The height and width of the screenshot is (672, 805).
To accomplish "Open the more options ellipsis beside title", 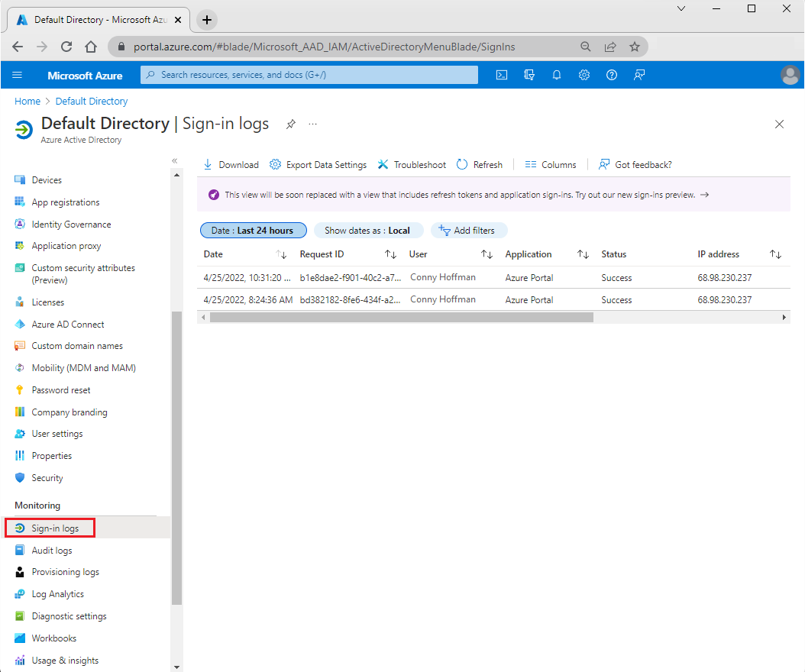I will [x=312, y=124].
